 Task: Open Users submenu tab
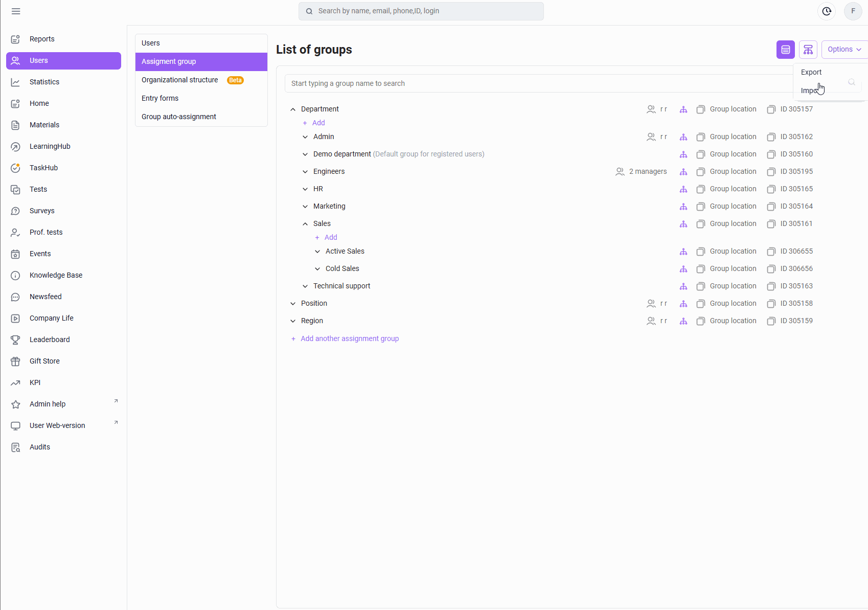tap(201, 43)
